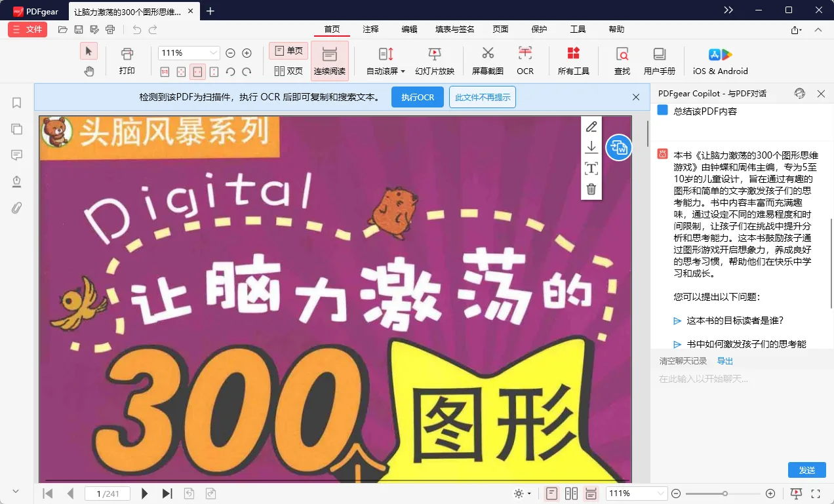This screenshot has width=834, height=504.
Task: Expand left sidebar bottom chevron
Action: click(16, 490)
